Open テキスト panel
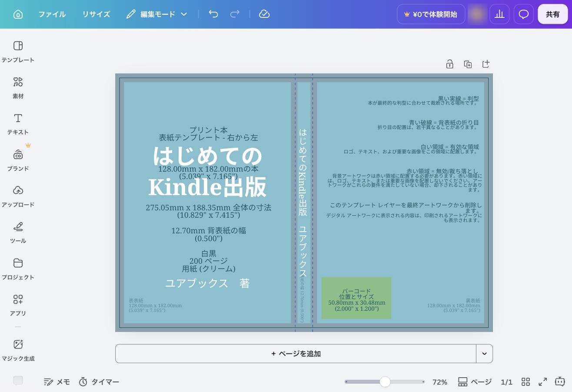The image size is (572, 392). point(18,124)
